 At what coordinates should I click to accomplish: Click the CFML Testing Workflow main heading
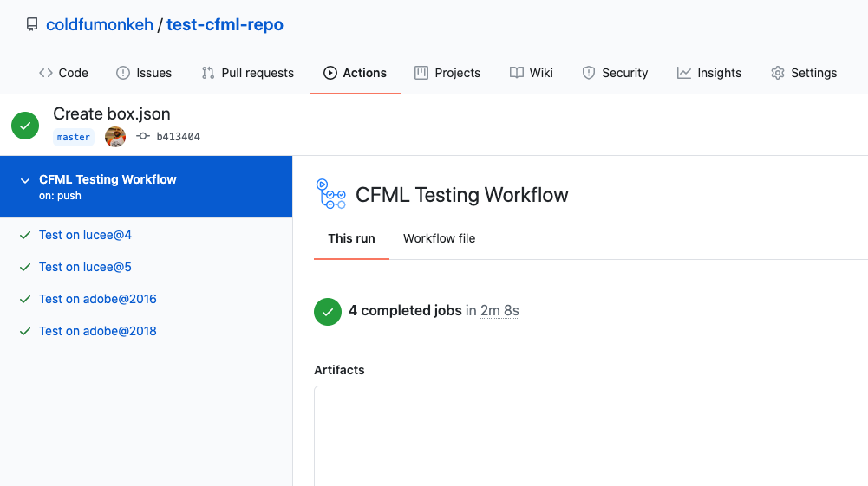coord(461,195)
